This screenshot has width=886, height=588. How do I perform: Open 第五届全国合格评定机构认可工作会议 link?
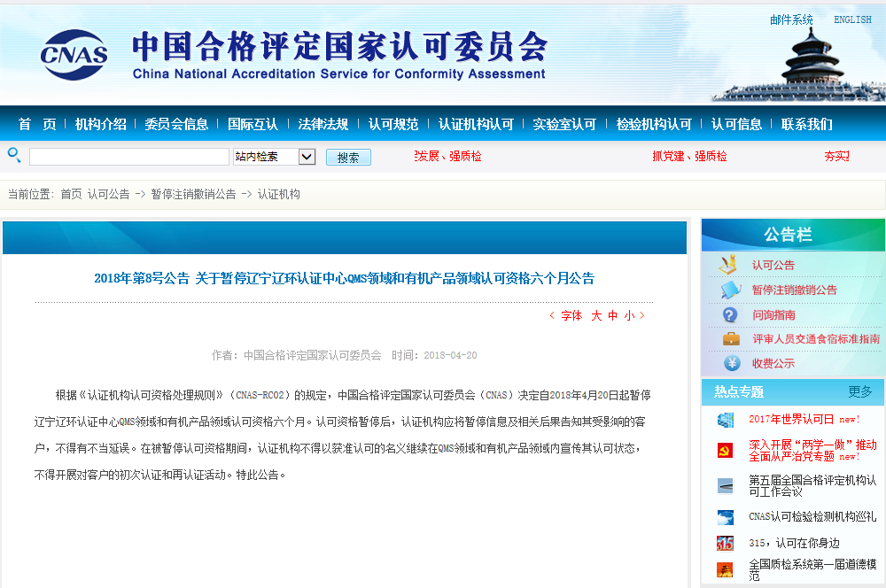(x=812, y=486)
